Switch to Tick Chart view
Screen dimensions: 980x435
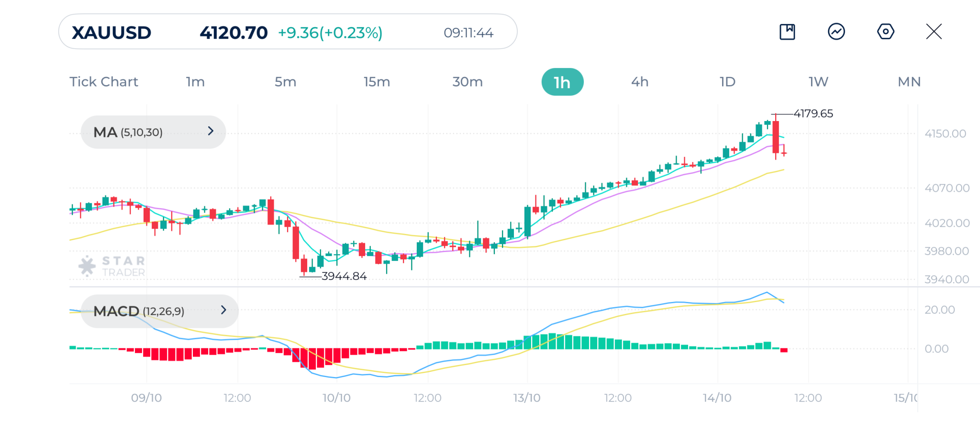pos(104,82)
